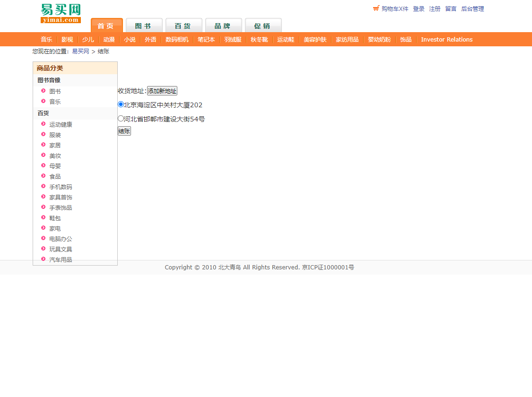This screenshot has width=532, height=397.
Task: Click the red bullet icon beside 运动健康
Action: tap(43, 124)
